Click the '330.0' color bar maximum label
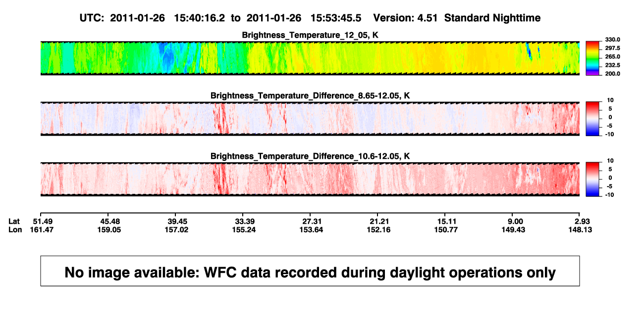The image size is (644, 330). click(612, 40)
